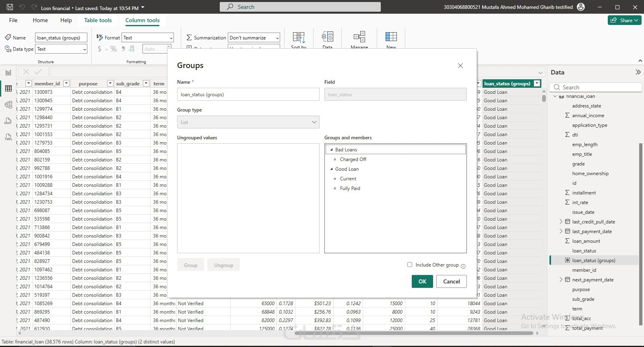
Task: Click the currency dollar format icon
Action: click(99, 49)
